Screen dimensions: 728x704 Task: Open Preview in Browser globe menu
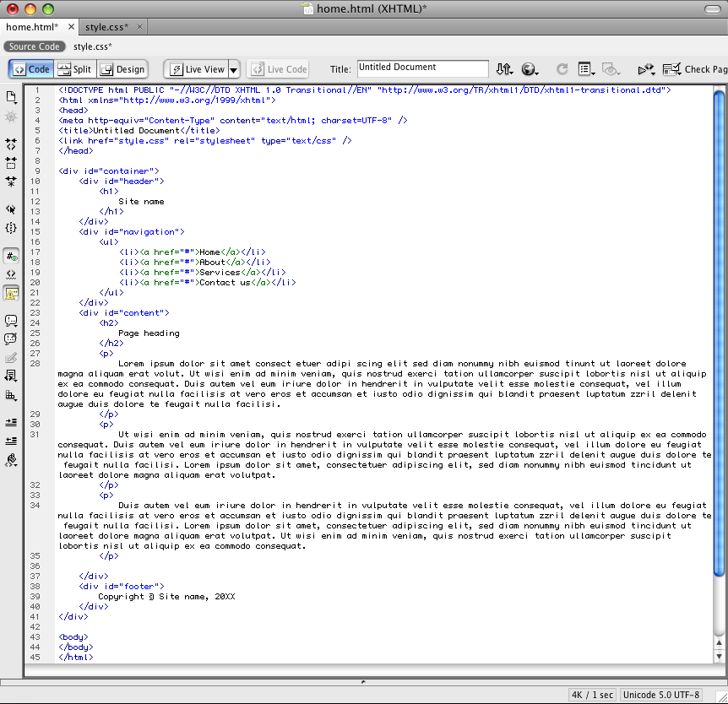click(530, 69)
